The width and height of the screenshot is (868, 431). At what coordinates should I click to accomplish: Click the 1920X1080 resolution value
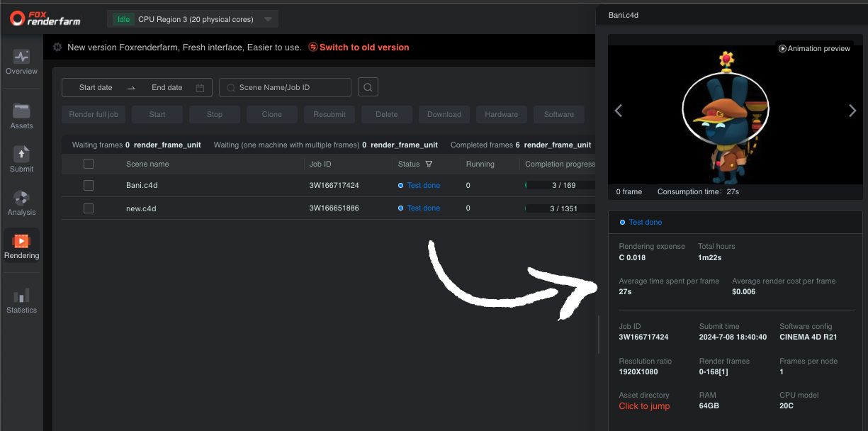pos(638,371)
